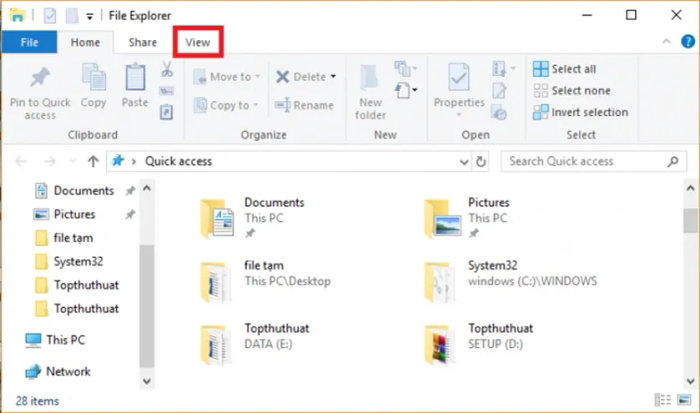This screenshot has height=413, width=700.
Task: Open the View ribbon tab
Action: pyautogui.click(x=198, y=42)
